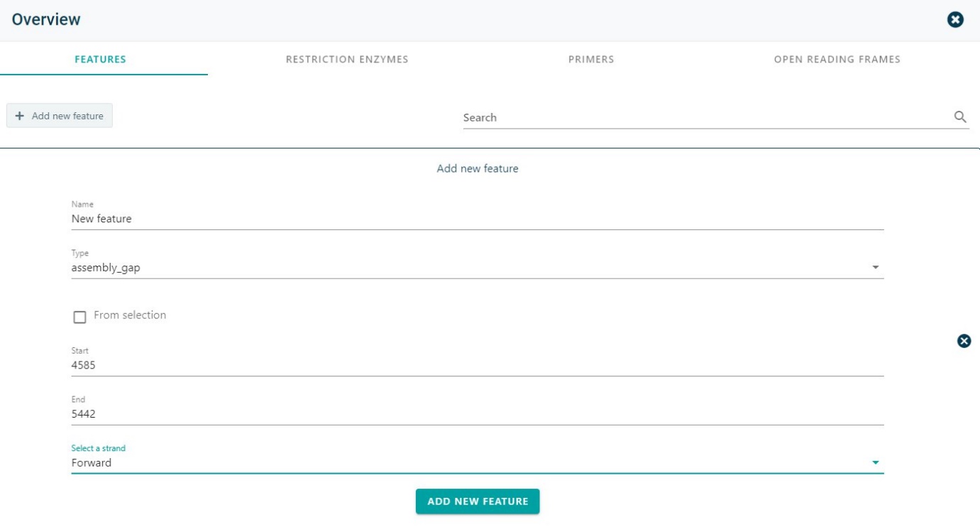Show the Open Reading Frames tab
The width and height of the screenshot is (980, 532).
837,60
